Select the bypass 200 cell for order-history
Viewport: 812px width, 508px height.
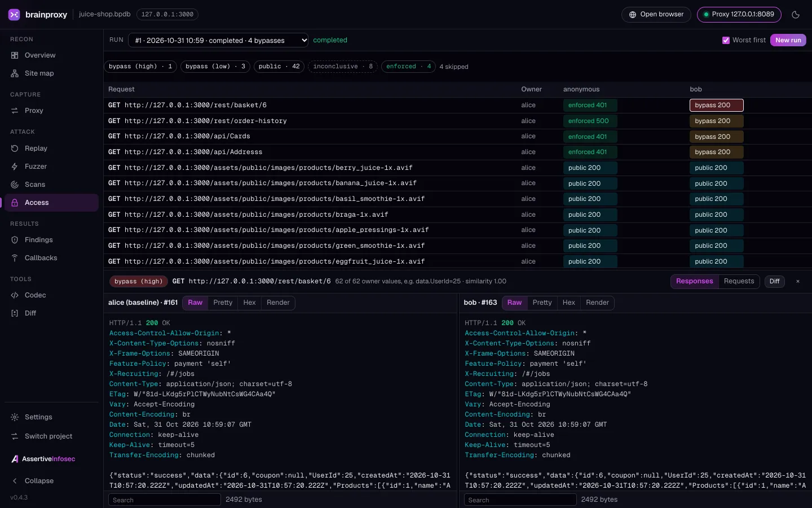tap(716, 121)
